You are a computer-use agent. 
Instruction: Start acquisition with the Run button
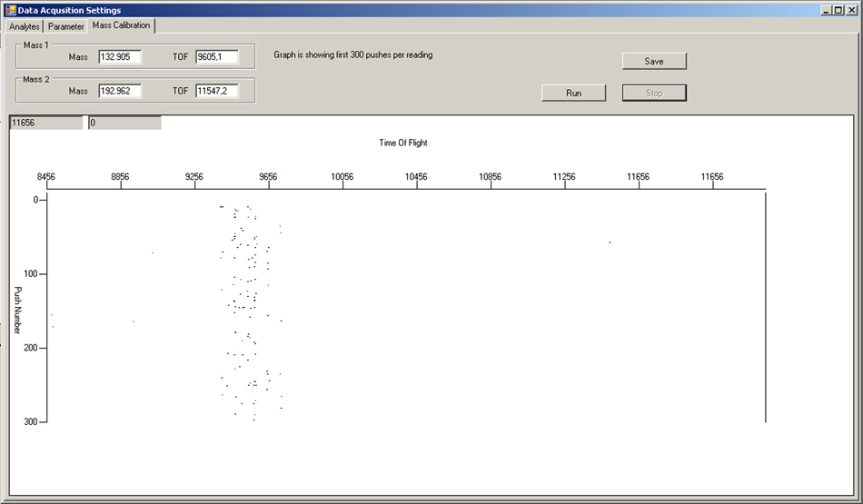pyautogui.click(x=573, y=93)
